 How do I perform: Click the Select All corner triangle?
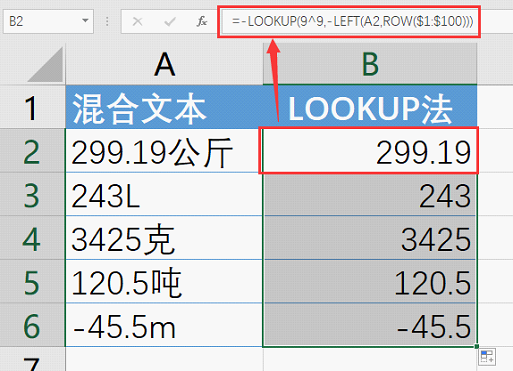pos(46,64)
